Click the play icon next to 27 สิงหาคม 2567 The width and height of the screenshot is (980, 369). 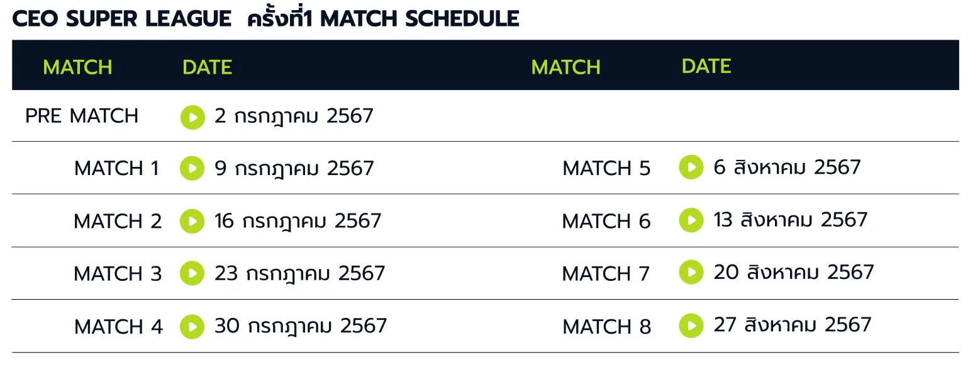tap(691, 325)
